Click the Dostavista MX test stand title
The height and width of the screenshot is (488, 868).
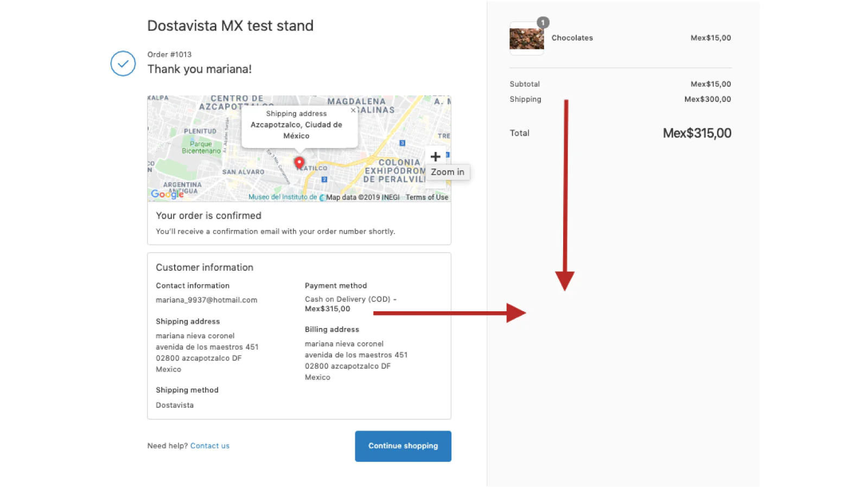click(231, 26)
